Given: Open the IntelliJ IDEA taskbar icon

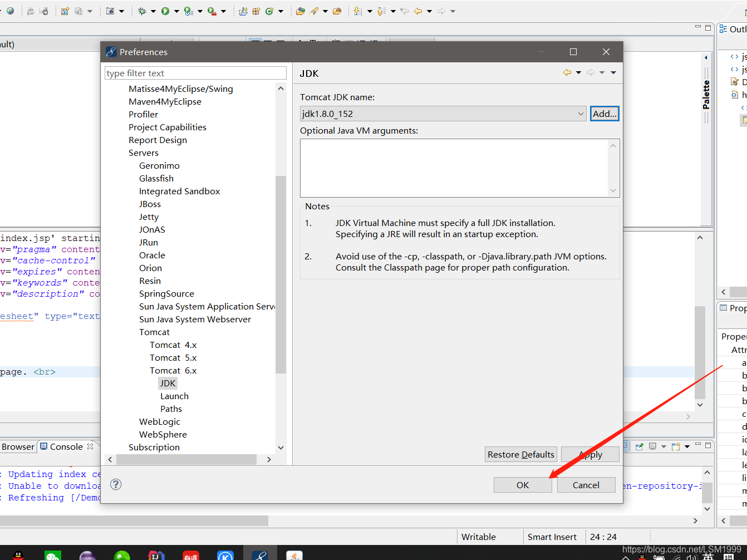Looking at the screenshot, I should pos(156,556).
